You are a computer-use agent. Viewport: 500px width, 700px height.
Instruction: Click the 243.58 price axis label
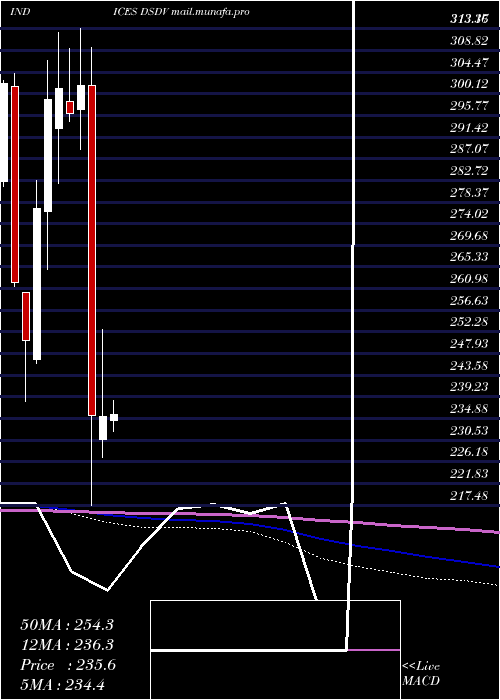(469, 365)
